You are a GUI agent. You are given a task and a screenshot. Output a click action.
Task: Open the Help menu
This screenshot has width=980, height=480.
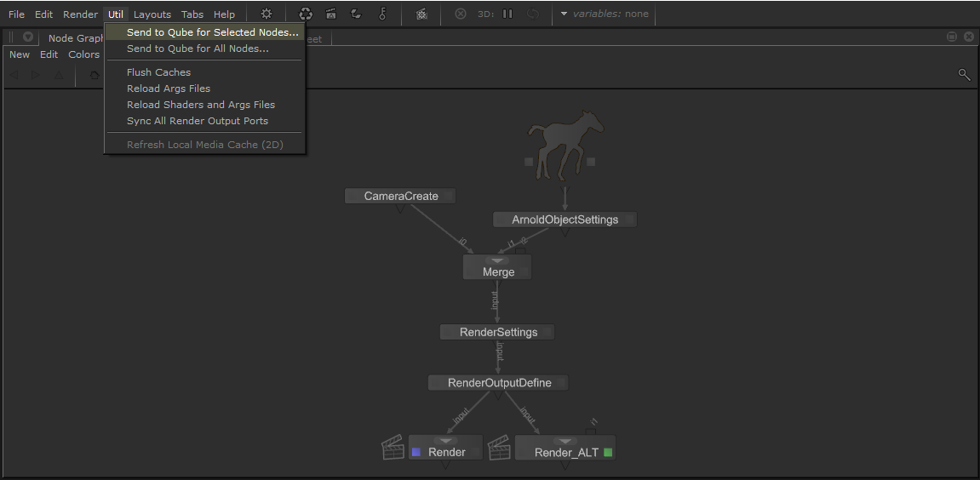pyautogui.click(x=224, y=14)
